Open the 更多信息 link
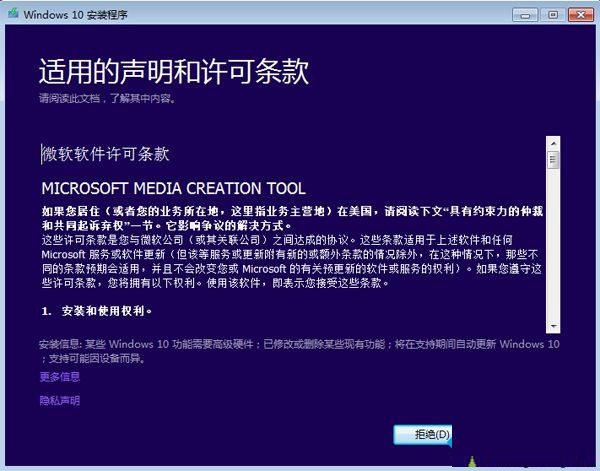Image resolution: width=600 pixels, height=471 pixels. [60, 377]
